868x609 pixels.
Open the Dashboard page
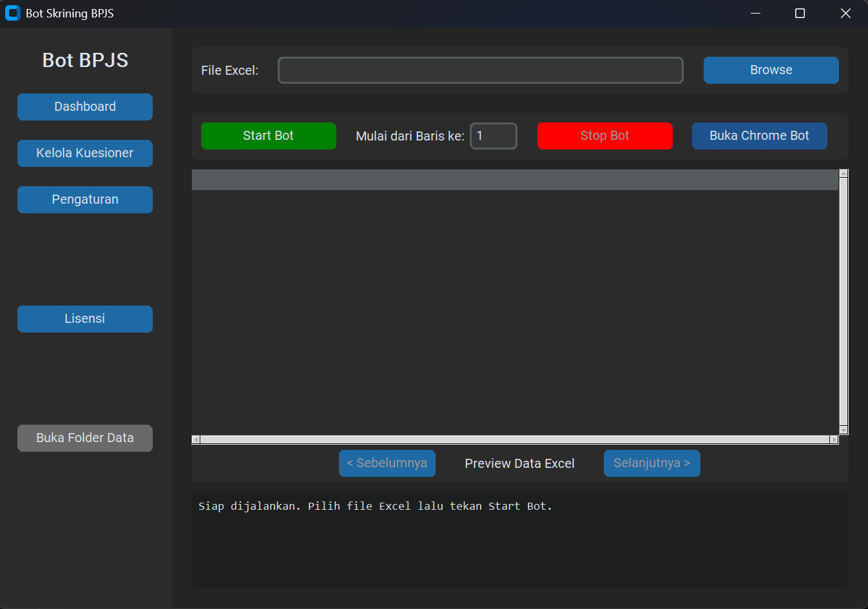click(85, 107)
